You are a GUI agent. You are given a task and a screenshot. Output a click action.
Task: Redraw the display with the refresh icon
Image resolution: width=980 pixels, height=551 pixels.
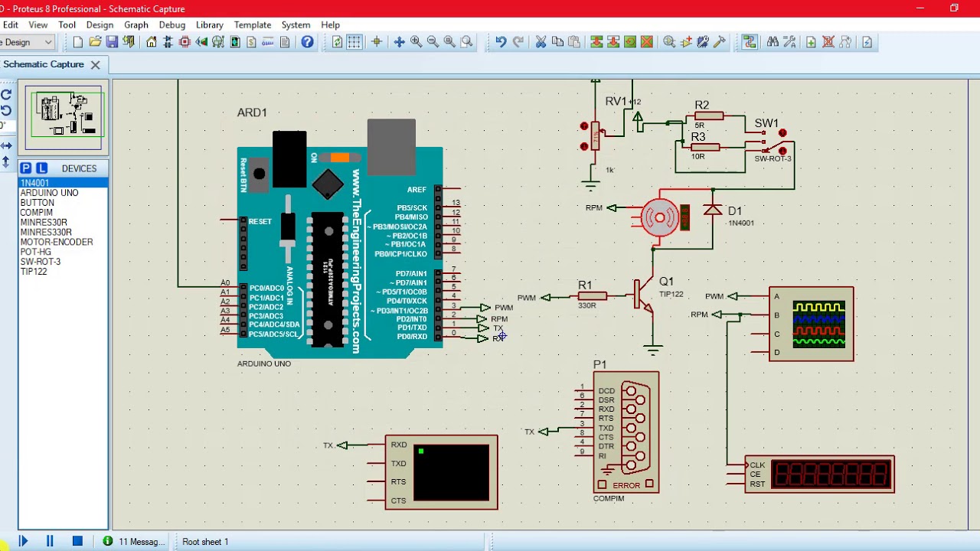coord(337,42)
